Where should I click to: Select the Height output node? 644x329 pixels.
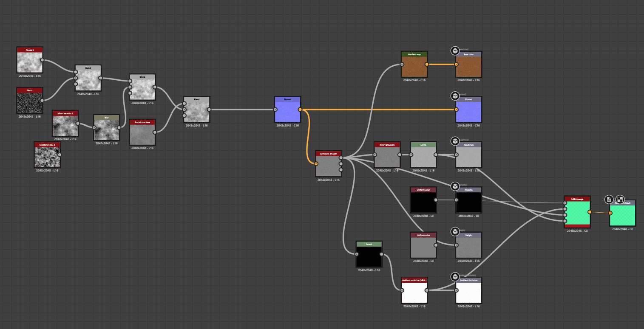pos(469,245)
